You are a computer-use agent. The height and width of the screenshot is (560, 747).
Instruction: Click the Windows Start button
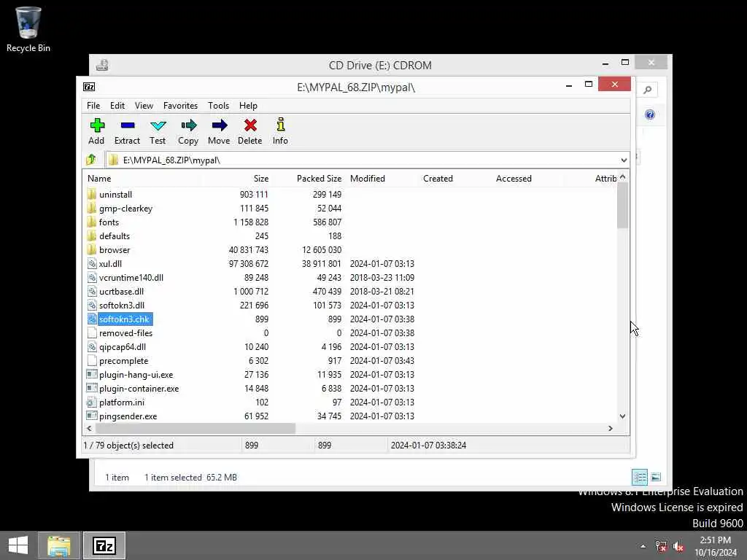(18, 545)
